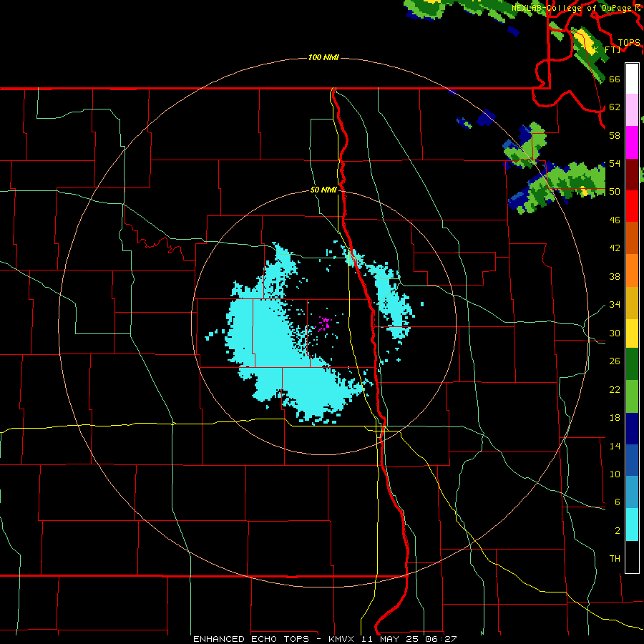Click the black TH legend swatch
Viewport: 644px width, 644px height.
point(632,557)
